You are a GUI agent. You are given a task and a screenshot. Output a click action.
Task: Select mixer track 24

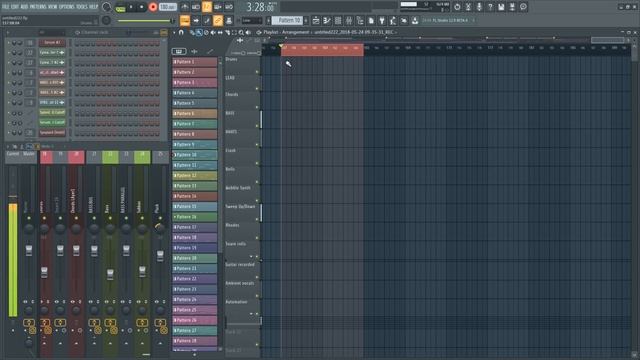[x=142, y=157]
